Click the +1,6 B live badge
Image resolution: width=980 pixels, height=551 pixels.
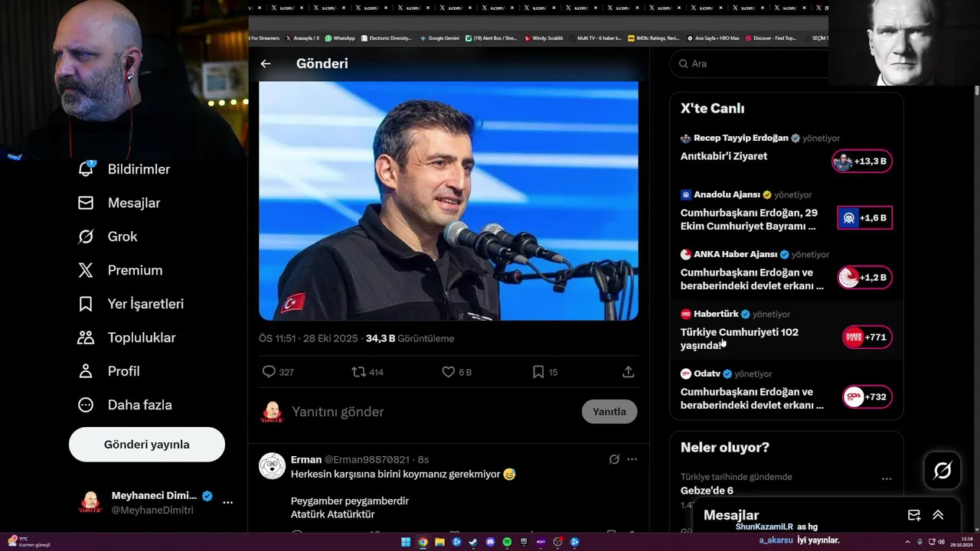(864, 218)
